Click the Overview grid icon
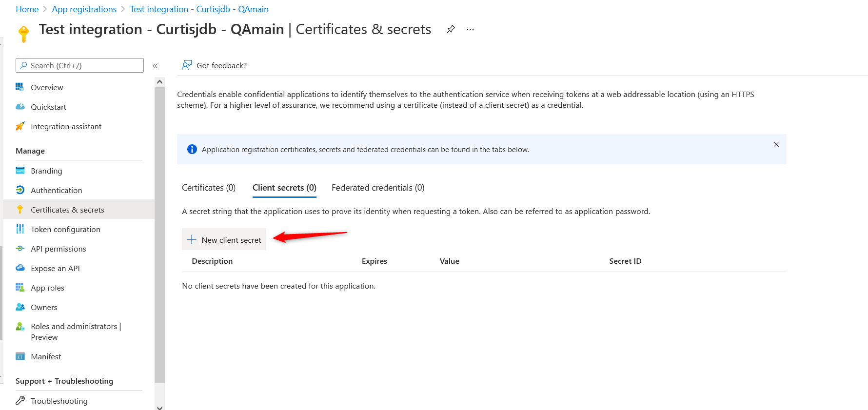 pyautogui.click(x=20, y=87)
